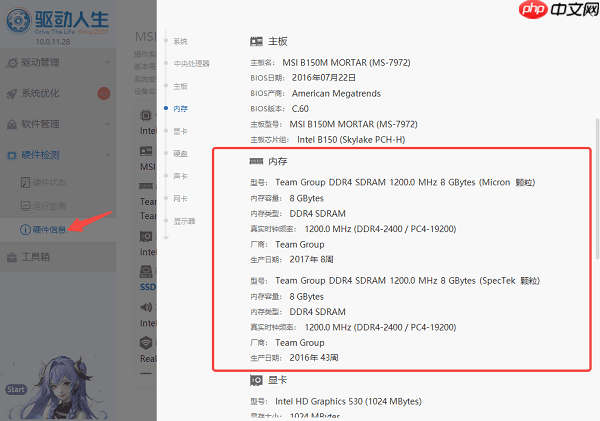The height and width of the screenshot is (421, 600).
Task: Click the MSI B150M MORTAR 主板名 value
Action: tap(346, 62)
